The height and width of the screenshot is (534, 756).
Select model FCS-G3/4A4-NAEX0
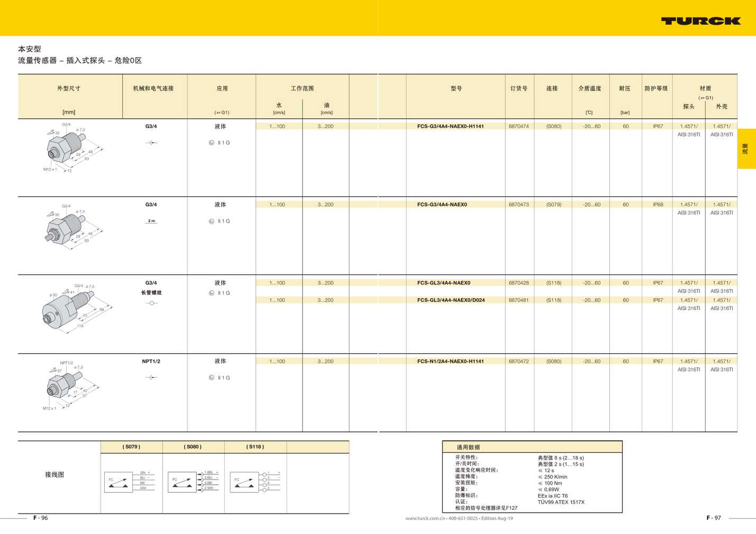click(442, 205)
